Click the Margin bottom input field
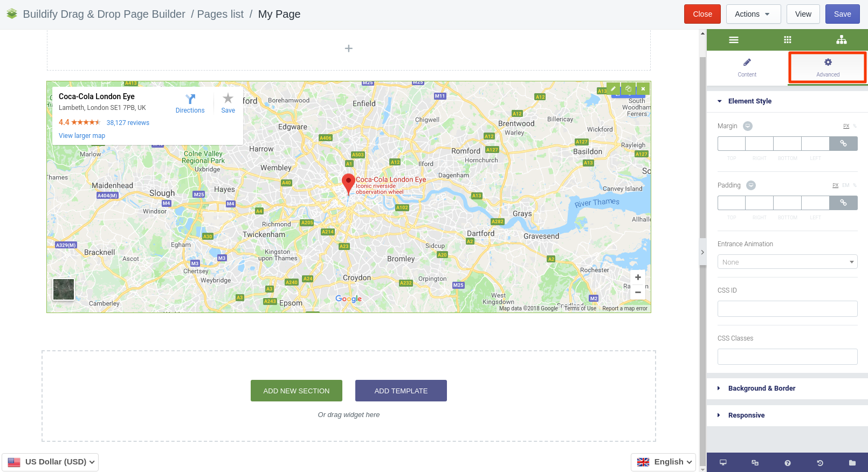Screen dimensions: 868x472 (x=788, y=143)
